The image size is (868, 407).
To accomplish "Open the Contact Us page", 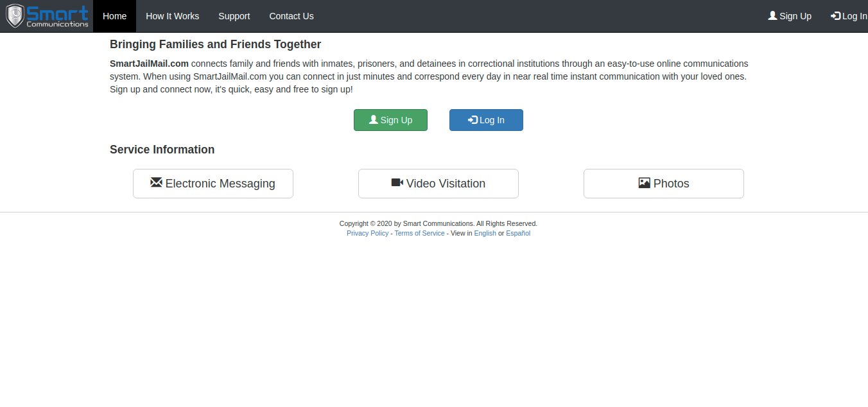I will [291, 15].
